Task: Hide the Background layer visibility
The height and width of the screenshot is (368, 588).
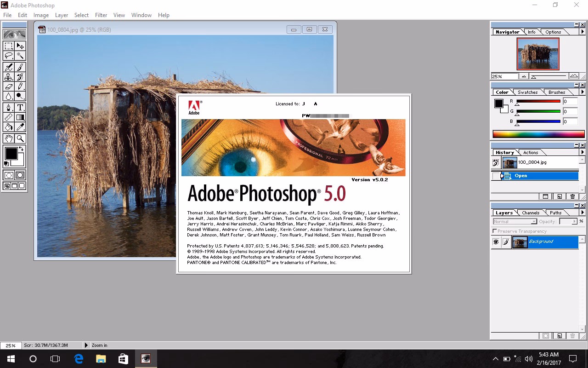Action: pos(496,241)
